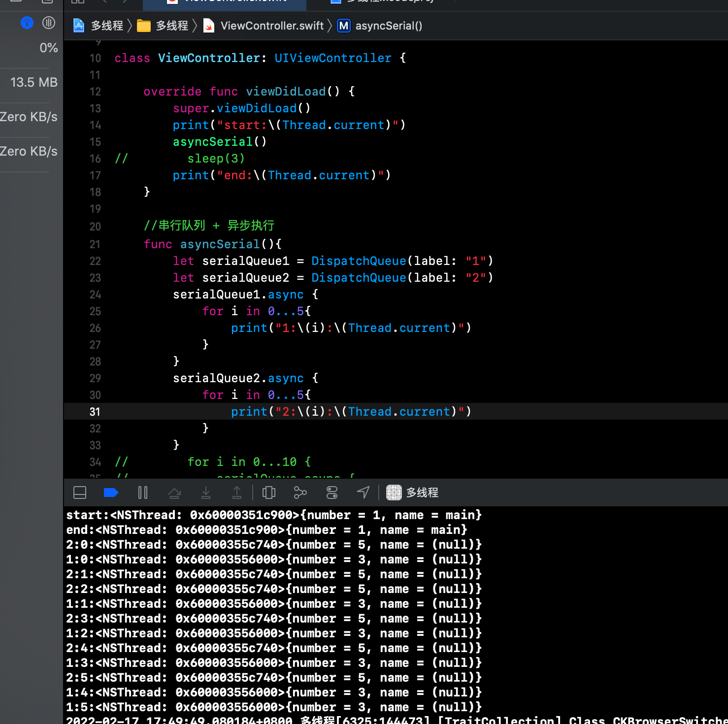This screenshot has height=724, width=728.
Task: Toggle breakpoints activation (blue tag icon)
Action: pos(111,493)
